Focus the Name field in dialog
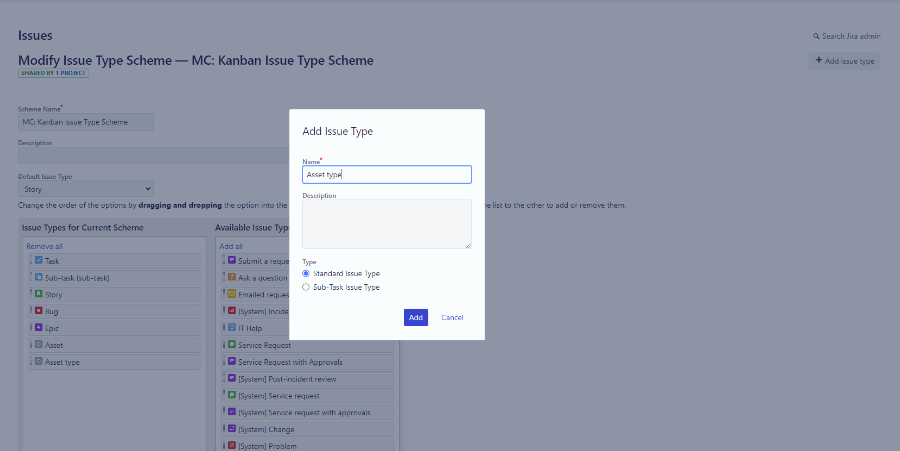The height and width of the screenshot is (451, 900). [x=386, y=174]
